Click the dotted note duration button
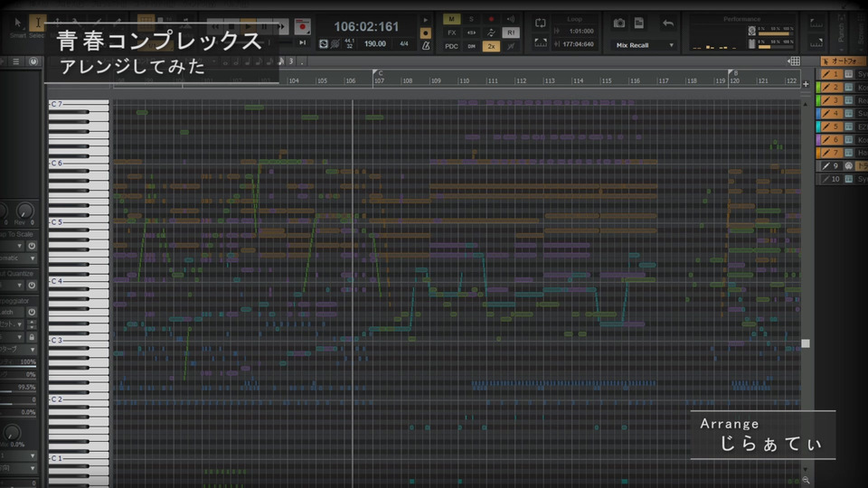 click(x=302, y=61)
